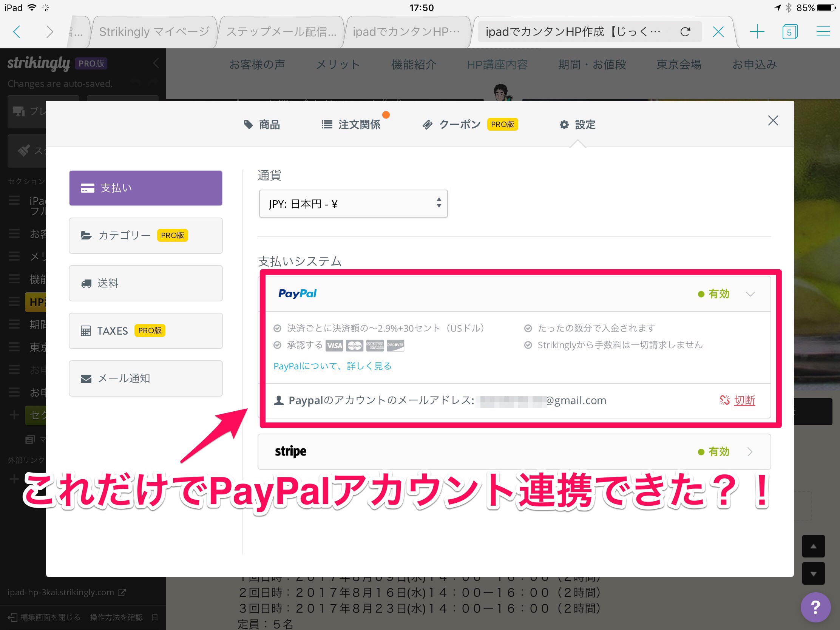Go to 期間・お値段 in the page navigation

592,65
